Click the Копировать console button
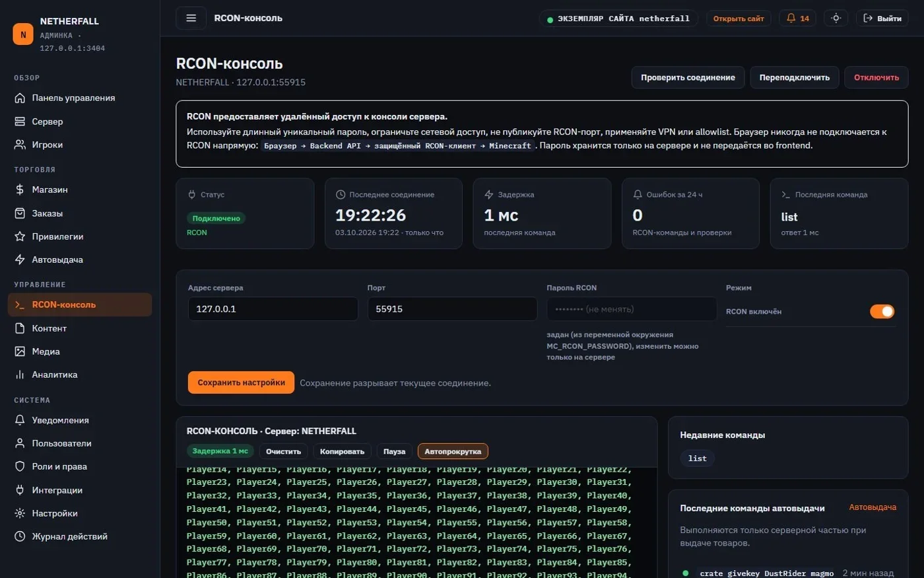924x578 pixels. point(342,451)
